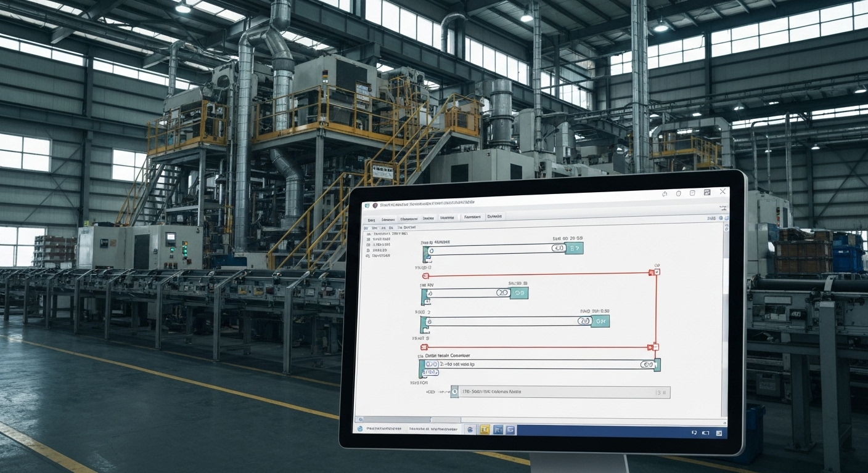Toggle the checkbox ending the upper red line
The width and height of the screenshot is (868, 473).
657,272
